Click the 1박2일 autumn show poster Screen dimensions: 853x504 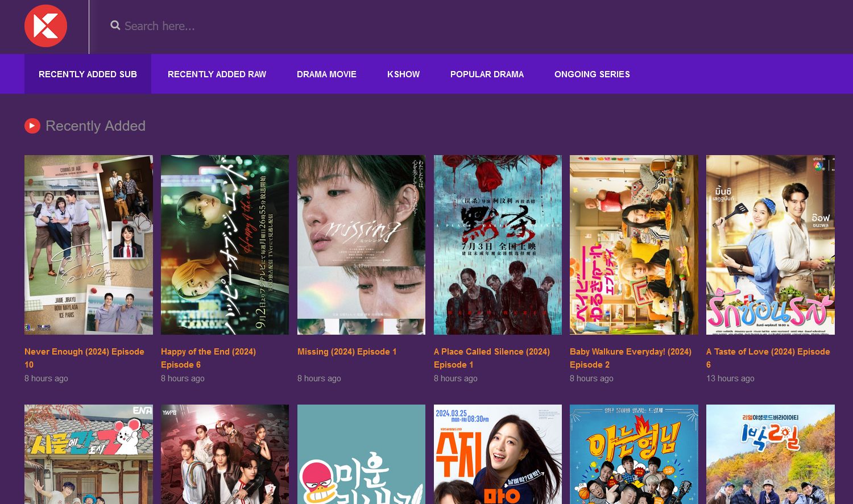(x=771, y=454)
